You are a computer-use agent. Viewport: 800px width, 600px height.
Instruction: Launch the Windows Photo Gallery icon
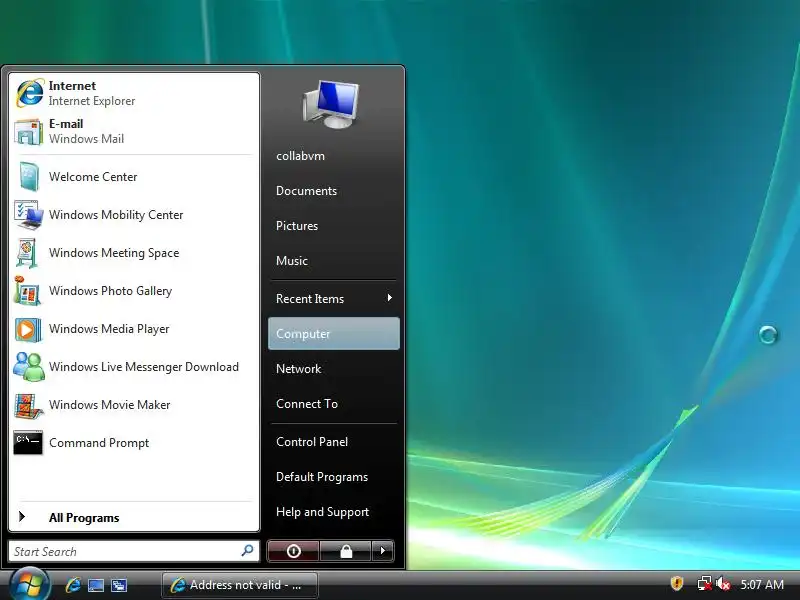coord(27,290)
